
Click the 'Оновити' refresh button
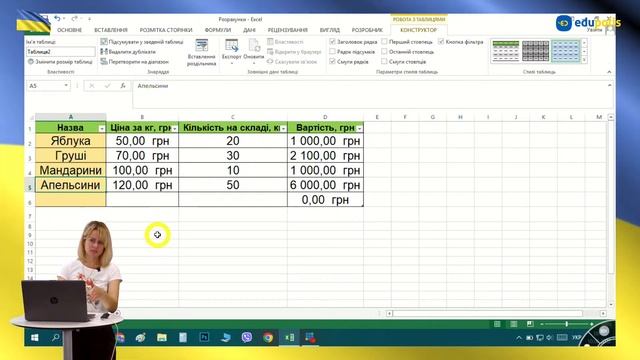254,51
